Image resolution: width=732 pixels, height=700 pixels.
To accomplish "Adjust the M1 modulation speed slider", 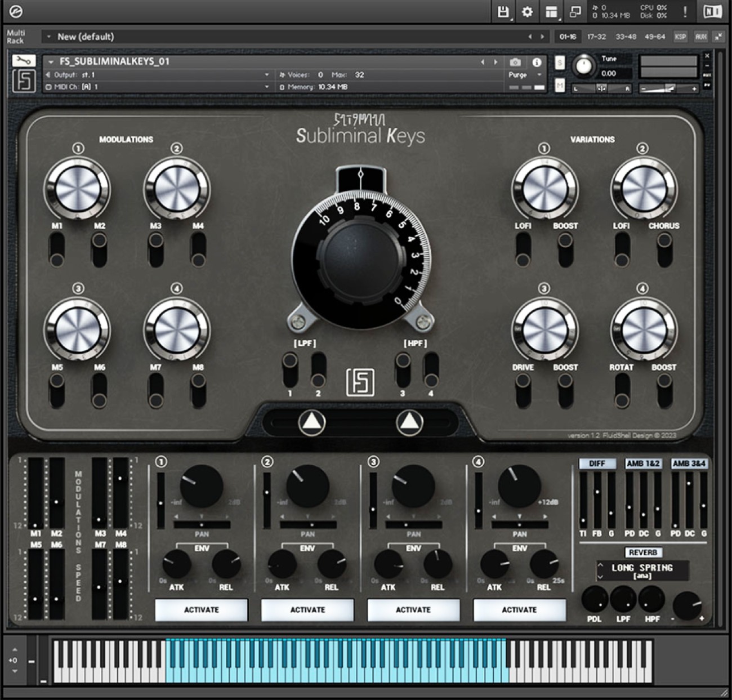I will click(x=35, y=524).
